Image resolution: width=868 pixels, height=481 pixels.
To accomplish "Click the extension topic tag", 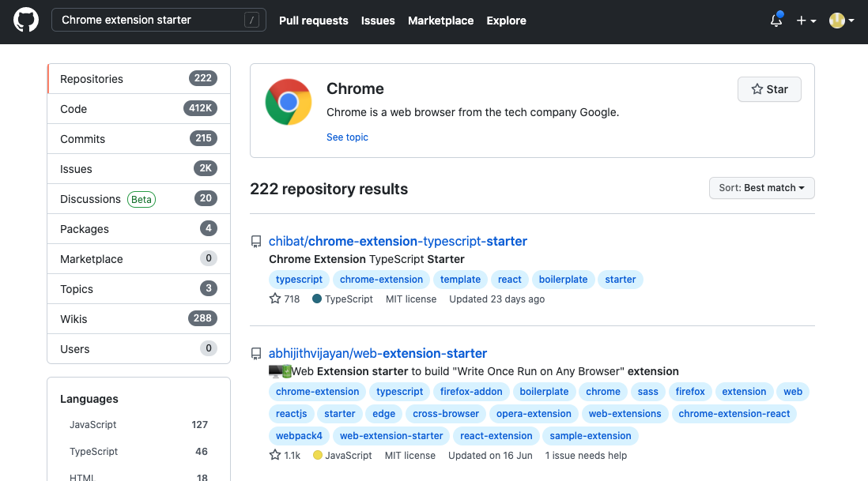I will coord(744,392).
